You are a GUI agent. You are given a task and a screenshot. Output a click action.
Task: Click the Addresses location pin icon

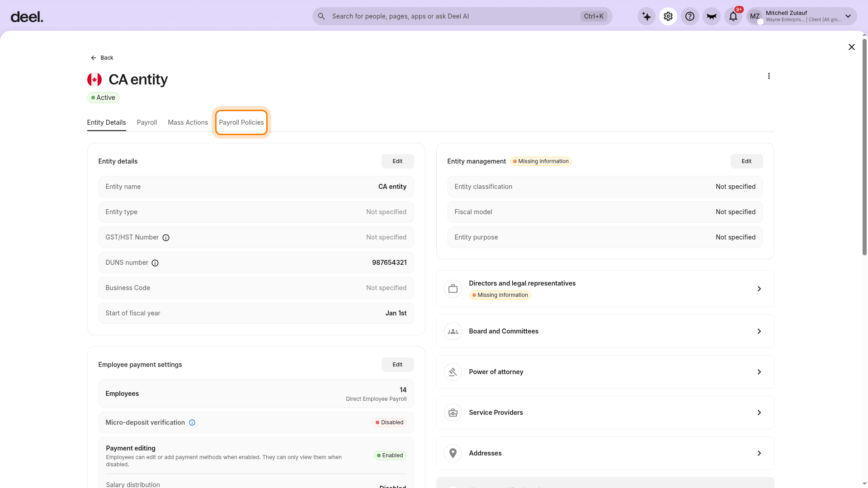pyautogui.click(x=453, y=453)
